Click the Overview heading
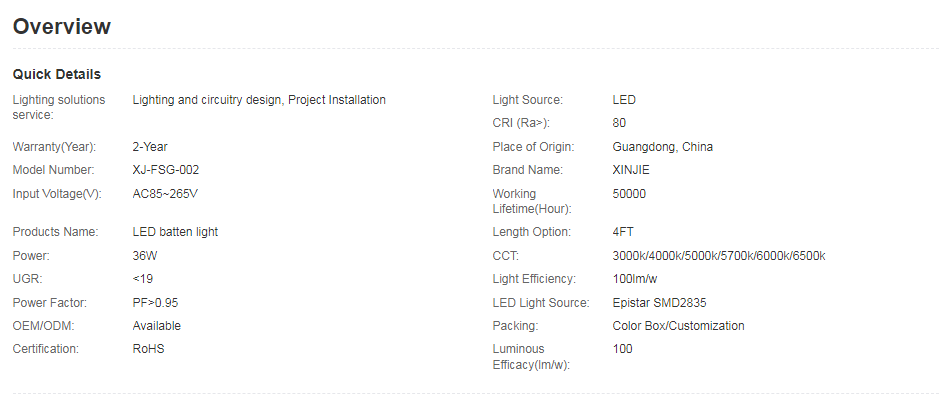 coord(62,27)
